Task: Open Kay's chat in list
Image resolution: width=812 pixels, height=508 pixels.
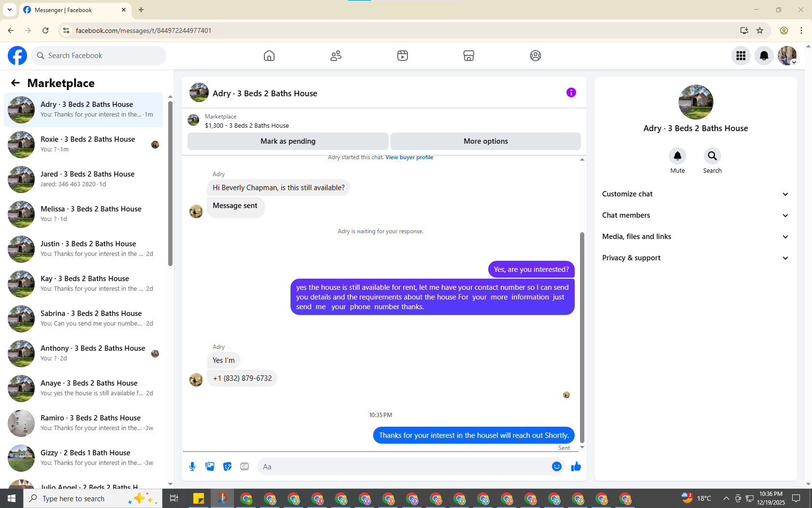Action: [83, 284]
